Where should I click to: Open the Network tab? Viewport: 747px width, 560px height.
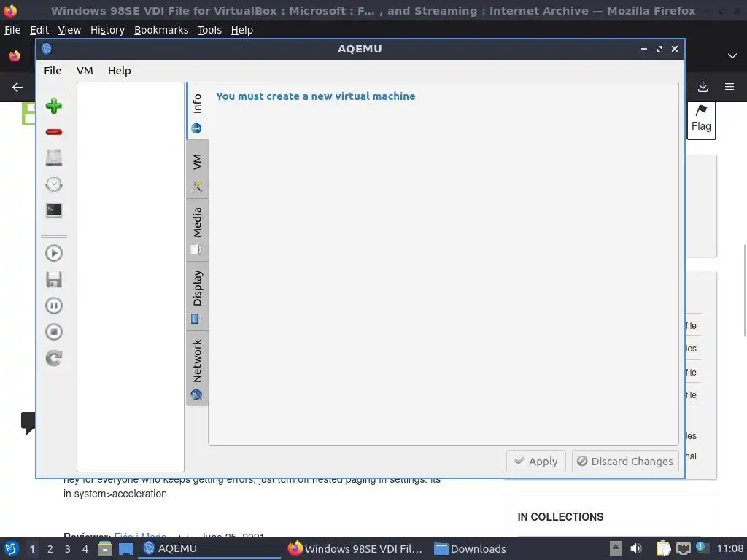(x=197, y=368)
